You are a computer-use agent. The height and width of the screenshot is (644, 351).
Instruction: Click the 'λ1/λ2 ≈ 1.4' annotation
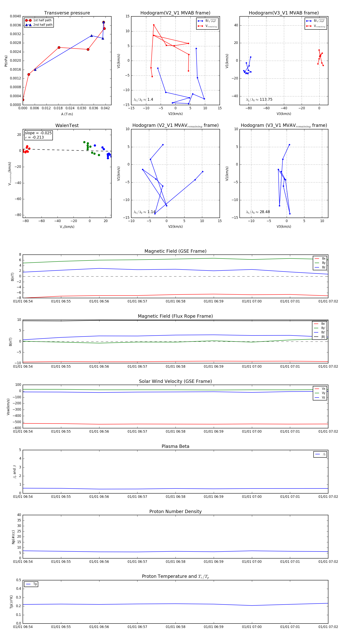tap(143, 100)
